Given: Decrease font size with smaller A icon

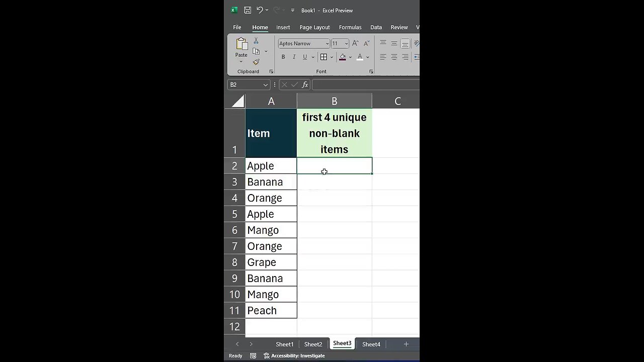Looking at the screenshot, I should pos(366,43).
